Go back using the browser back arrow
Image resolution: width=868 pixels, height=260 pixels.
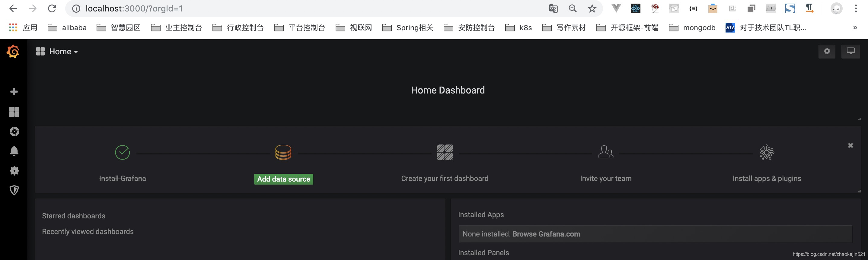click(13, 8)
